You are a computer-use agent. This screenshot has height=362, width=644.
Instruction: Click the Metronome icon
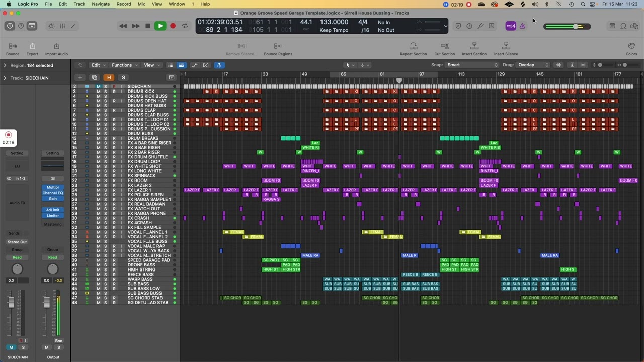(x=522, y=26)
